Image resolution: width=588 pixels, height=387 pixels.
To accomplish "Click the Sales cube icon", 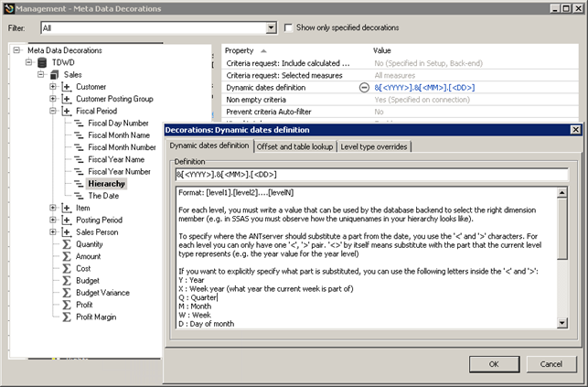I will click(55, 75).
